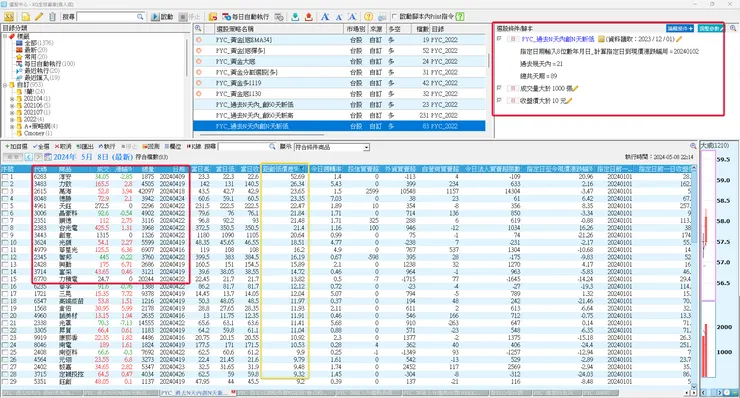Click the magnifier icon in strategy list header

coord(199,29)
